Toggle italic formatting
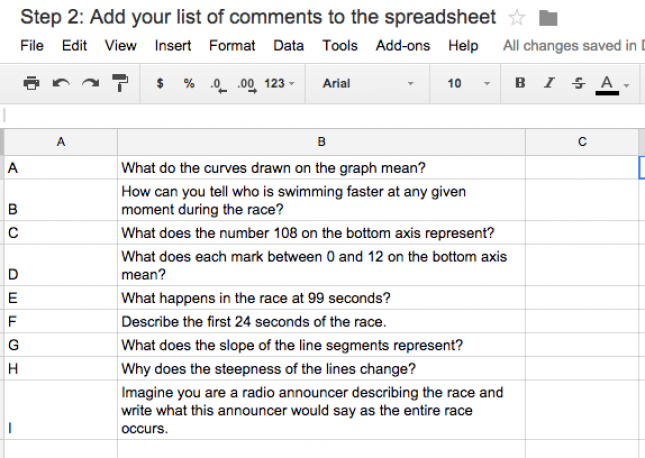 click(549, 84)
